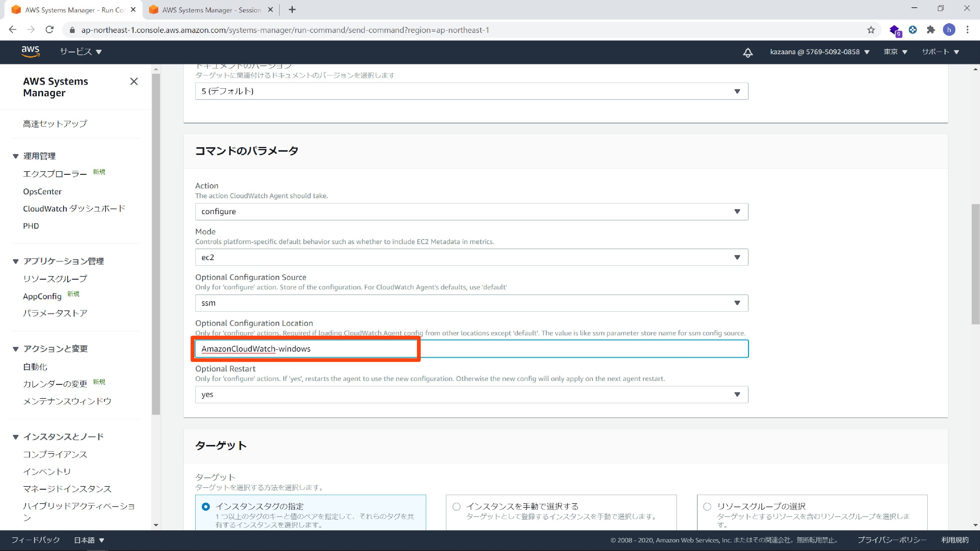Open the Action dropdown showing configure
Image resolution: width=980 pixels, height=551 pixels.
[x=471, y=212]
